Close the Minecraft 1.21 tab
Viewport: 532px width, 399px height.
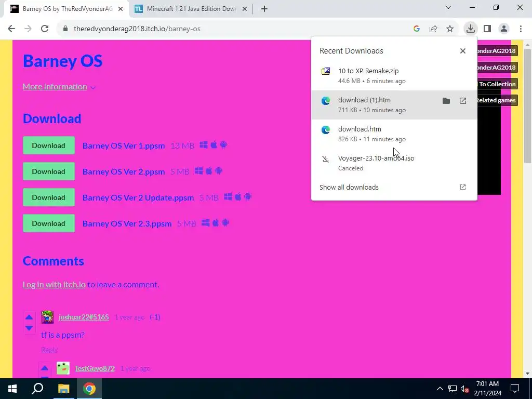pos(245,9)
